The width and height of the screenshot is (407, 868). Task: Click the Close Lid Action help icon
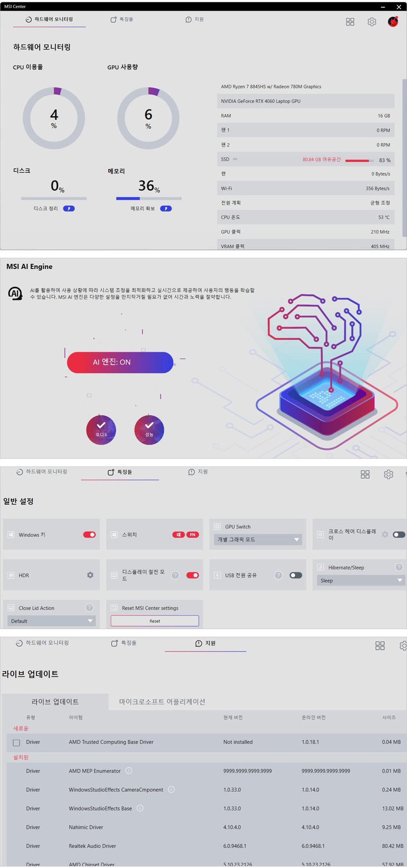(x=89, y=608)
